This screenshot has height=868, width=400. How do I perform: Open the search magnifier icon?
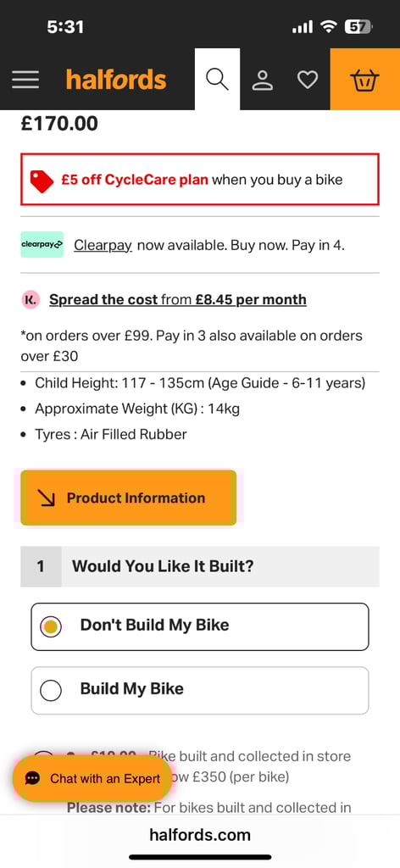(218, 80)
